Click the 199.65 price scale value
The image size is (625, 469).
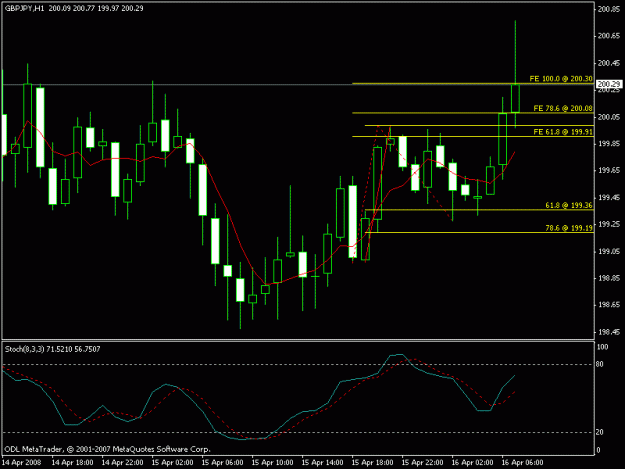point(609,171)
